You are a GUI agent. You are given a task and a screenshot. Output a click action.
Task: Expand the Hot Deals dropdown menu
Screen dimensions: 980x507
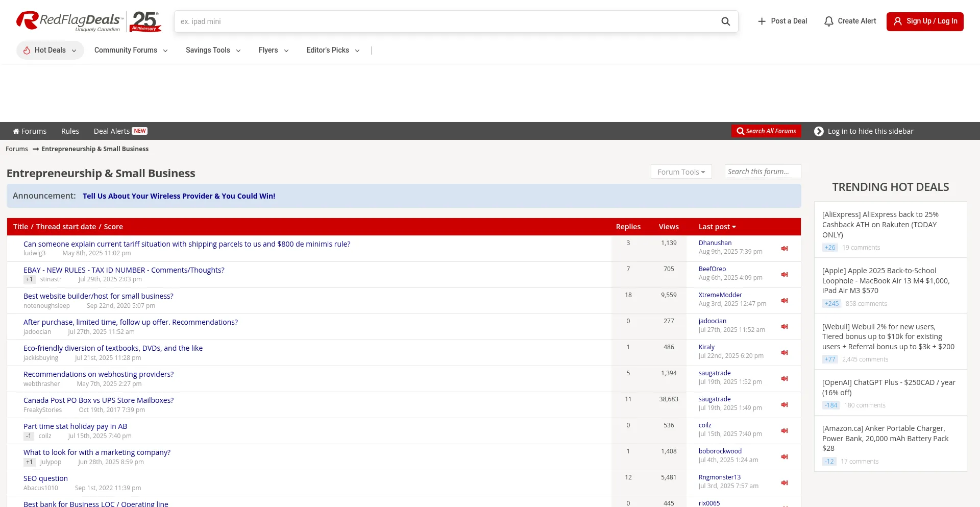pos(50,50)
